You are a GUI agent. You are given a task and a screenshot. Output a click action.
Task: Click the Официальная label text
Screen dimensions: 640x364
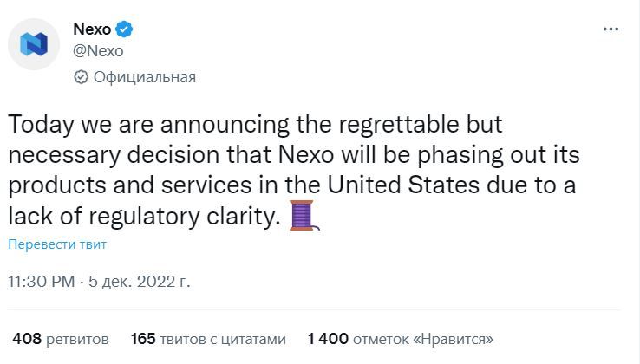(x=145, y=77)
